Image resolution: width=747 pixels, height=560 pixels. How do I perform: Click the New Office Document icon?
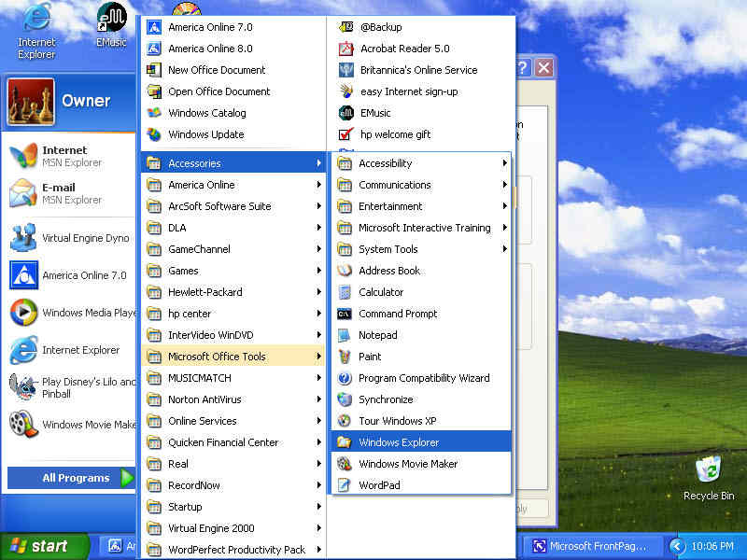point(154,70)
